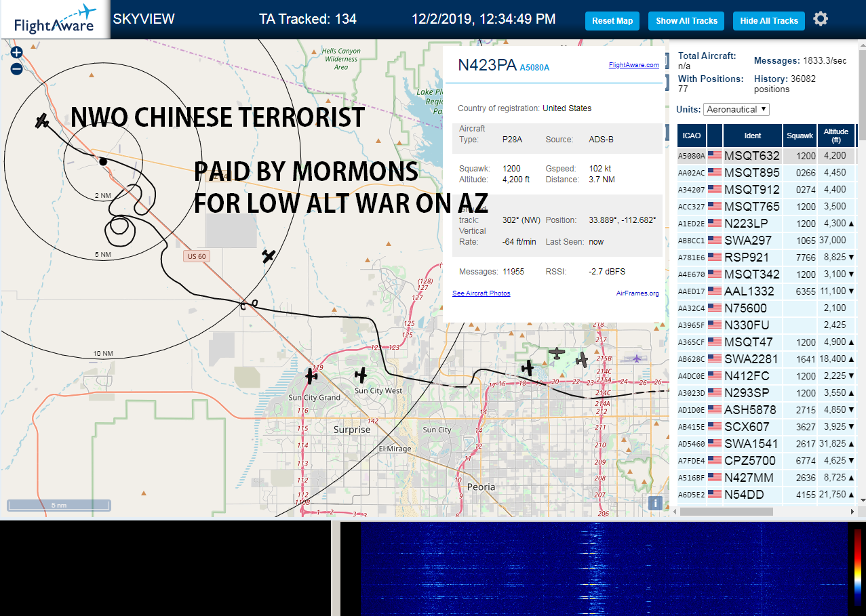This screenshot has width=866, height=616.
Task: Select the RSP921 aircraft row
Action: [766, 258]
